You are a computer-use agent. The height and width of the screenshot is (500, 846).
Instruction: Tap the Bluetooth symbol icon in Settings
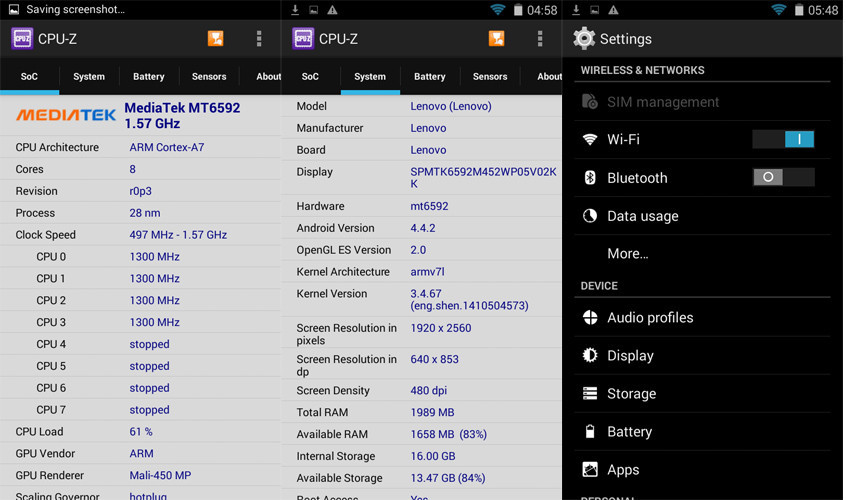click(590, 178)
